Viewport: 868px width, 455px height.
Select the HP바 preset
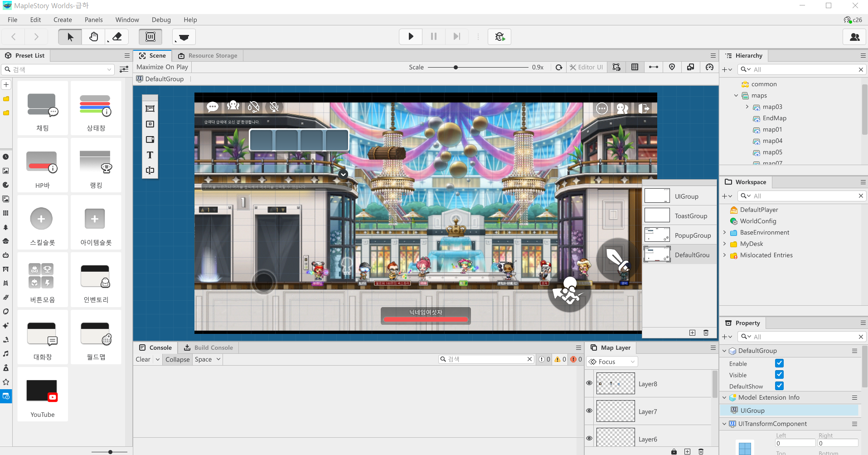click(x=43, y=166)
